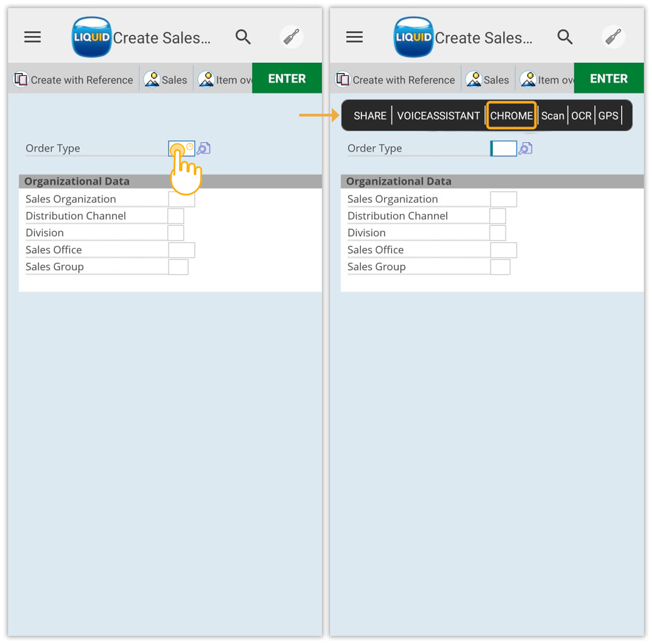
Task: Click Sales Group label in left screen
Action: pos(54,267)
